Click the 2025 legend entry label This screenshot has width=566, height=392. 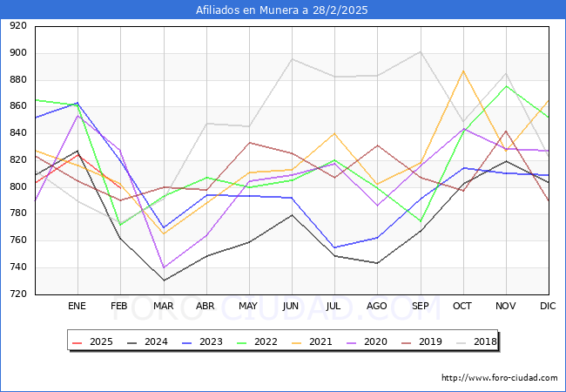[101, 341]
